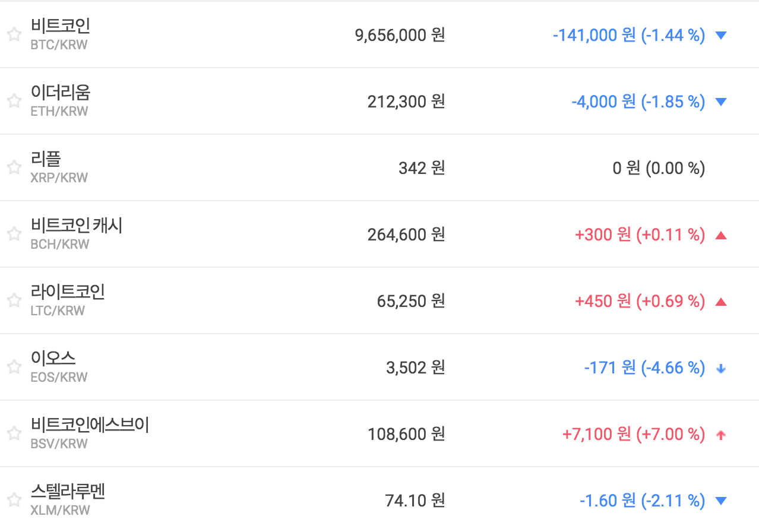Click the blue down triangle for Bitcoin
This screenshot has height=532, width=759.
pyautogui.click(x=721, y=36)
